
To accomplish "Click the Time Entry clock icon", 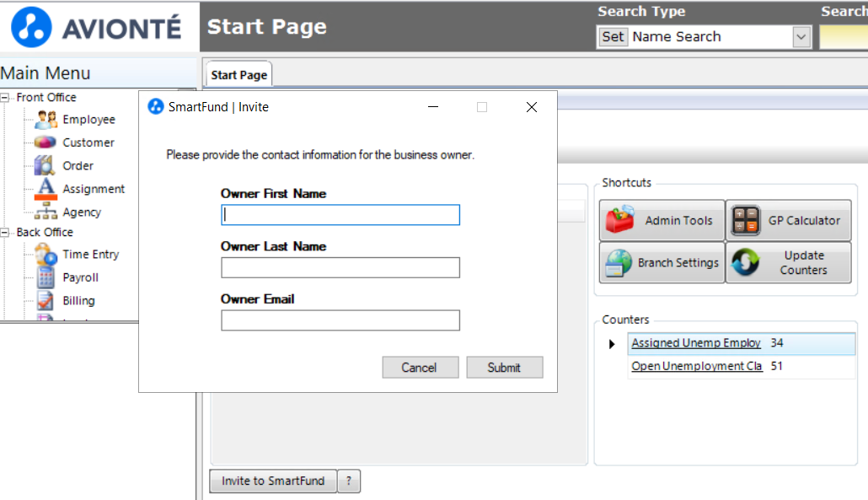I will (46, 254).
